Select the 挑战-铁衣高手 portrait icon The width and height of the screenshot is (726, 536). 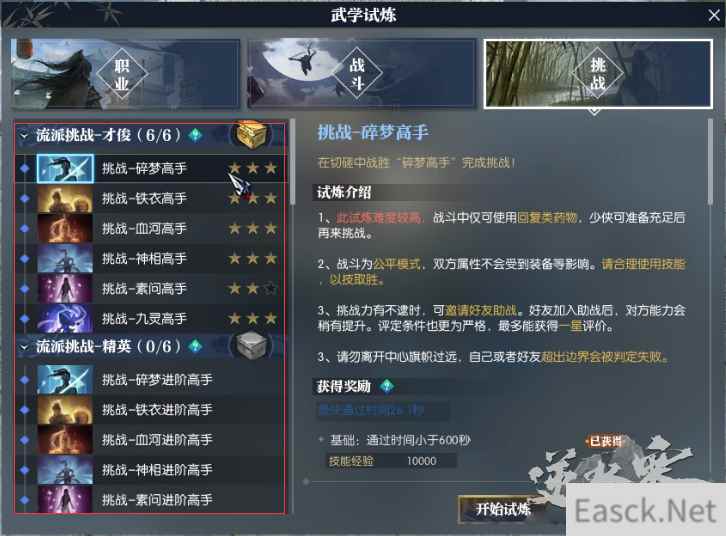tap(65, 199)
